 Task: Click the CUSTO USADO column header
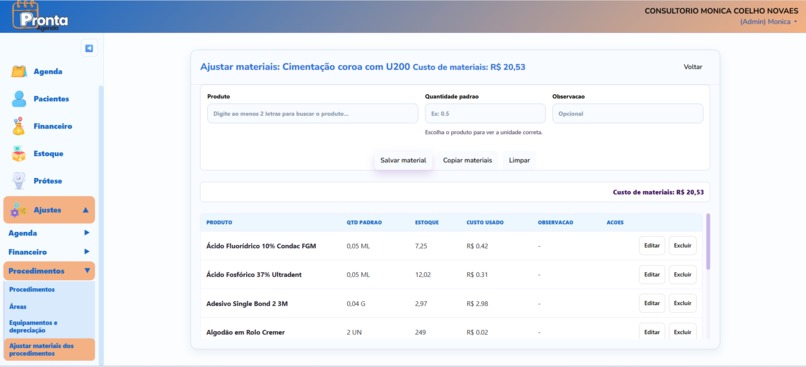(485, 223)
